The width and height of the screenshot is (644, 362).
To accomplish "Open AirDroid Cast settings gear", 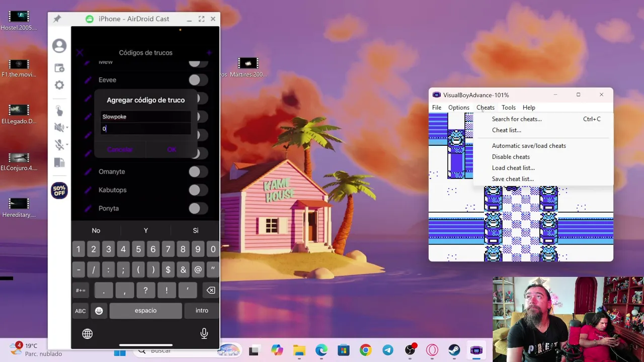I will tap(59, 85).
